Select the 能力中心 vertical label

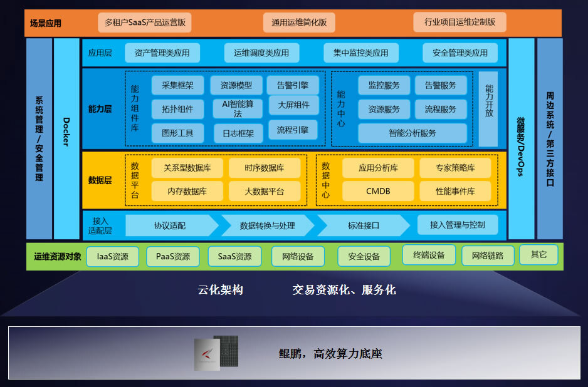click(341, 108)
